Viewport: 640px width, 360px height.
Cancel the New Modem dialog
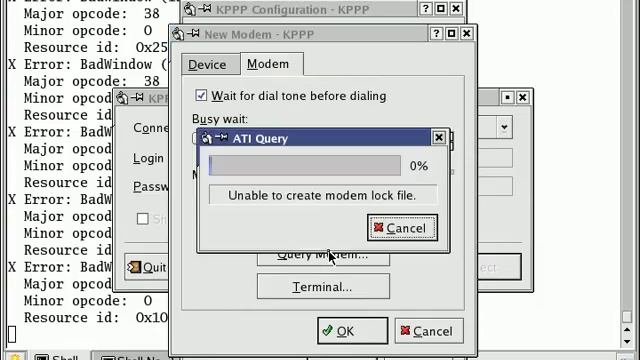point(429,331)
